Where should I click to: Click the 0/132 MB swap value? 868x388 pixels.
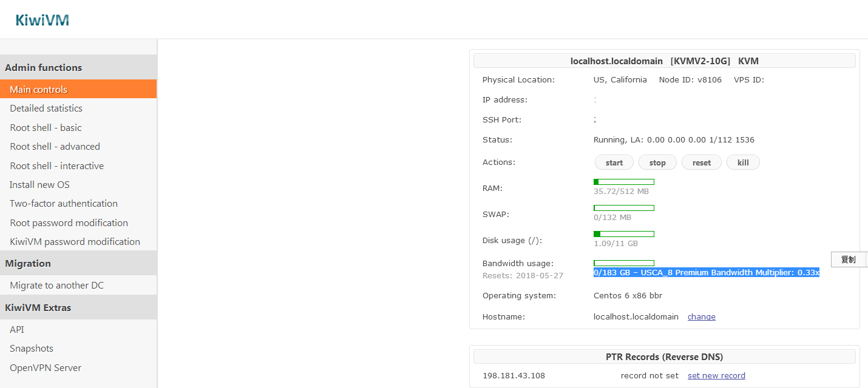[612, 217]
